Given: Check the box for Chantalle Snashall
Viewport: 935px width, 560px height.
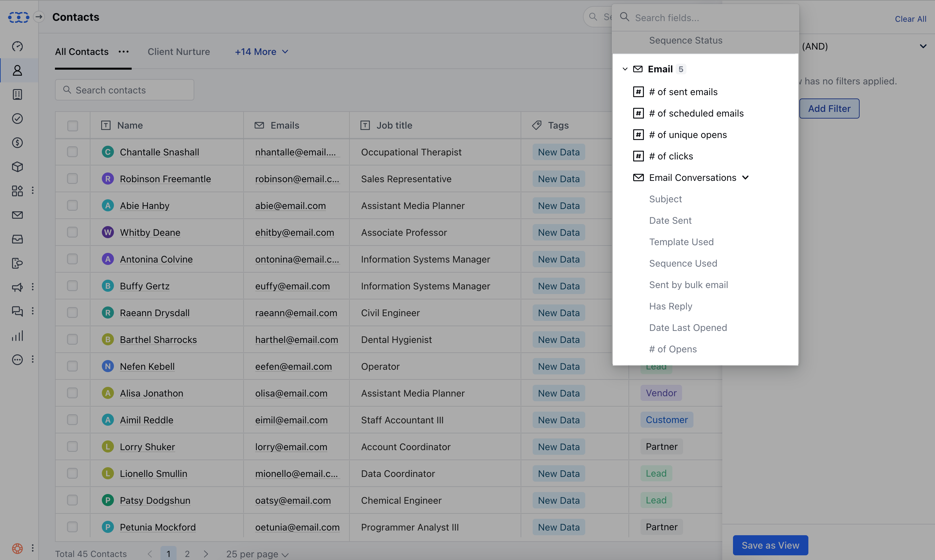Looking at the screenshot, I should pos(72,152).
